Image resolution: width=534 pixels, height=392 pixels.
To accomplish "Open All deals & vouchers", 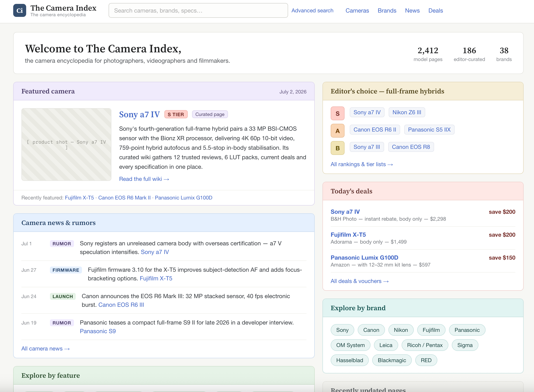I will 360,281.
